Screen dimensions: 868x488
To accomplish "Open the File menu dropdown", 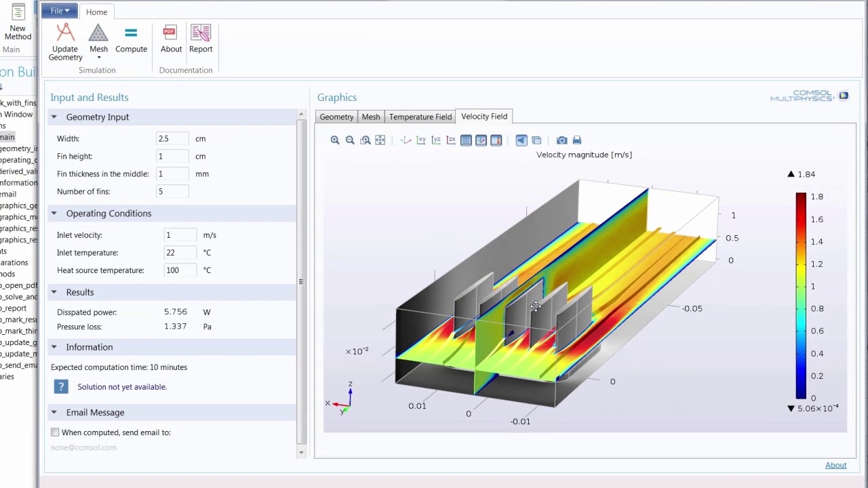I will point(60,11).
